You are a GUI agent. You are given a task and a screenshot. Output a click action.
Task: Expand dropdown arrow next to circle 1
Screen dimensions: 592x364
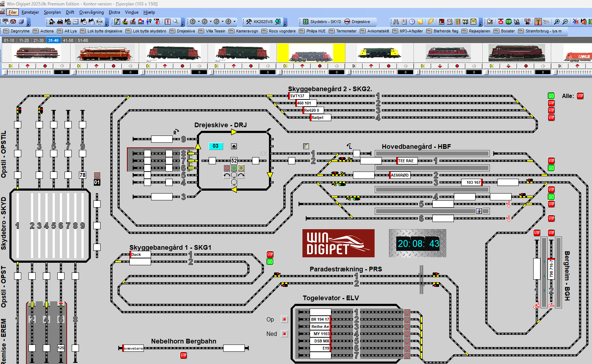(x=199, y=22)
